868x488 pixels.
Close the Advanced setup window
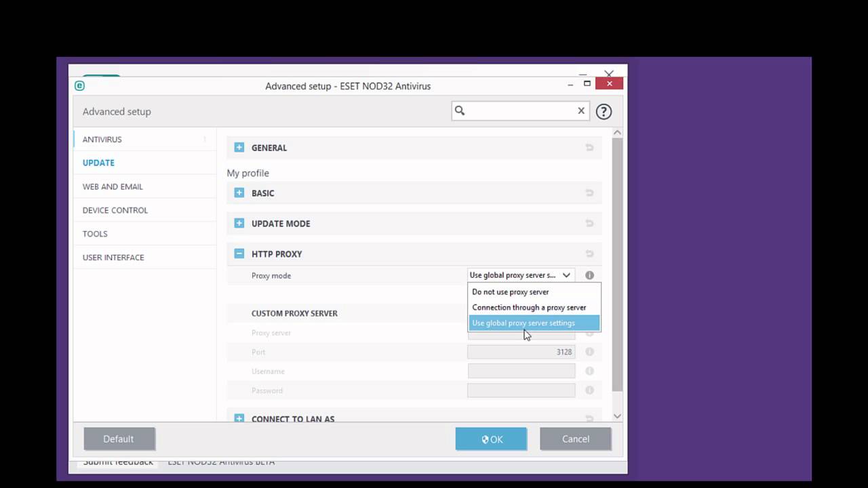point(610,83)
